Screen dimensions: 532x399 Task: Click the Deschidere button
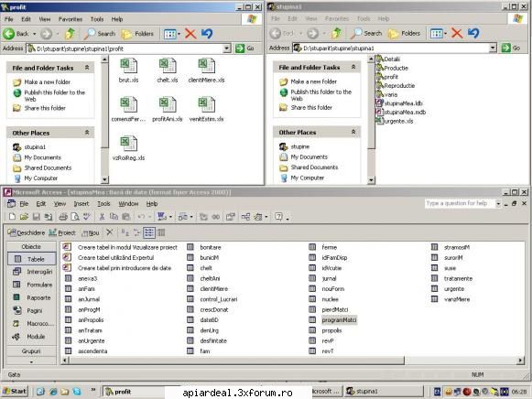point(27,232)
